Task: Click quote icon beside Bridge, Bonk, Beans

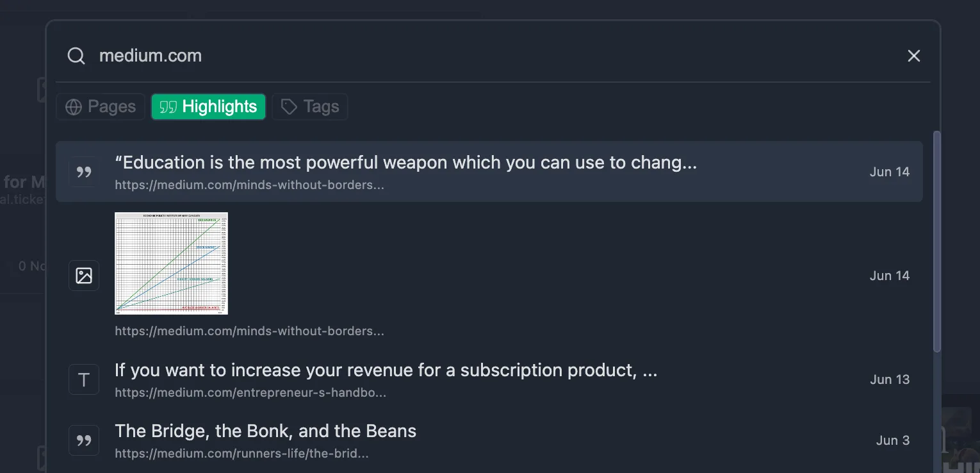Action: click(x=84, y=440)
